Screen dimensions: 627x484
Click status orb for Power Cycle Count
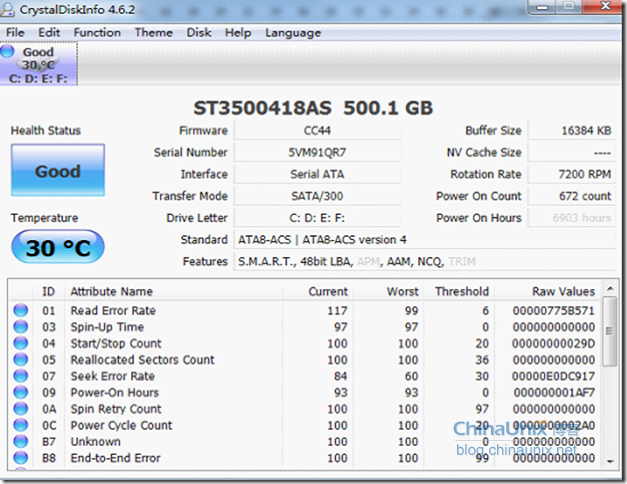tap(20, 425)
